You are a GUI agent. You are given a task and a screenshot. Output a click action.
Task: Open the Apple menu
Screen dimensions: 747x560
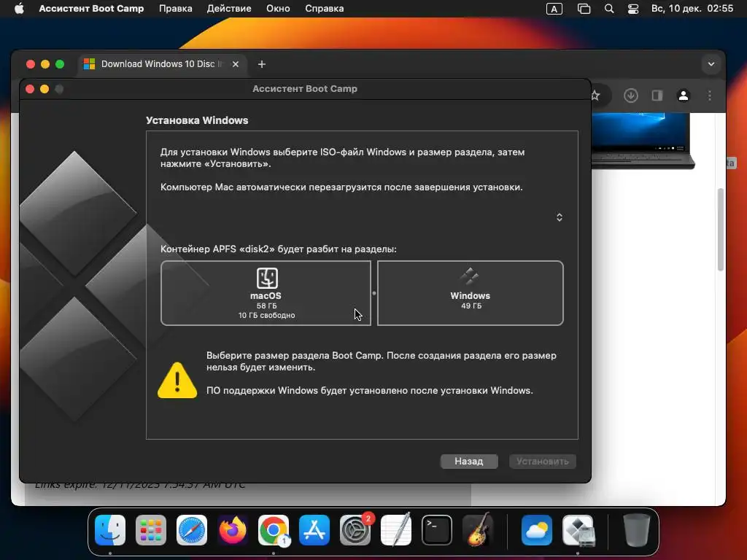click(x=19, y=9)
